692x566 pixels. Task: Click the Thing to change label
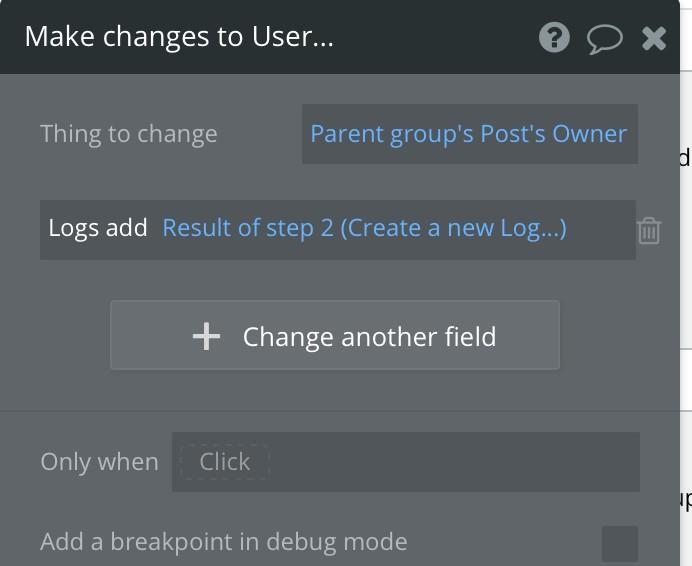[x=129, y=134]
